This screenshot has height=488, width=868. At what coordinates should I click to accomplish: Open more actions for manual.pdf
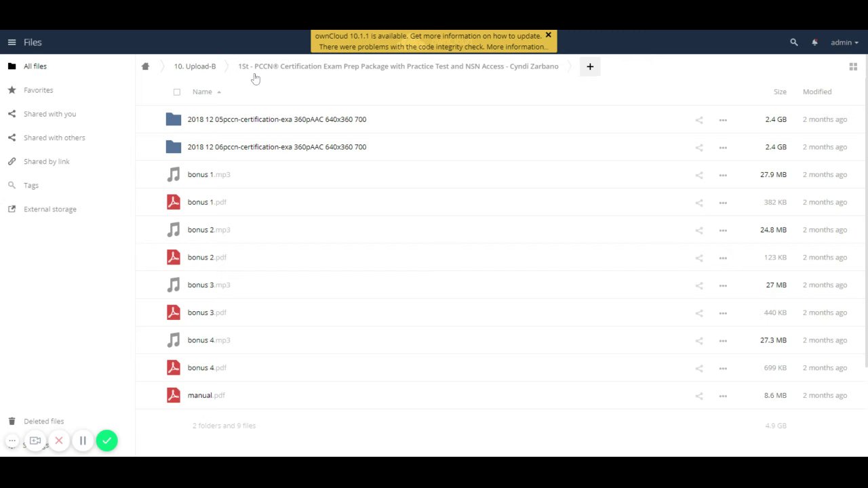(723, 396)
